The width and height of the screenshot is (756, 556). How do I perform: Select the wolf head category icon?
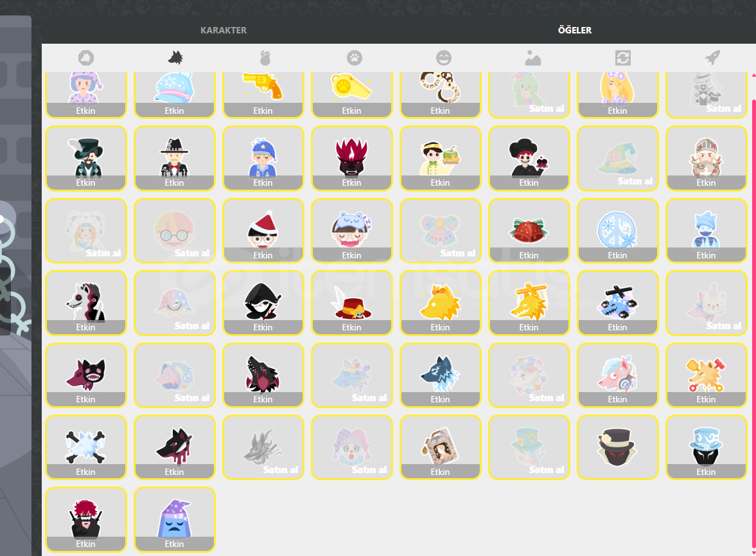point(175,58)
